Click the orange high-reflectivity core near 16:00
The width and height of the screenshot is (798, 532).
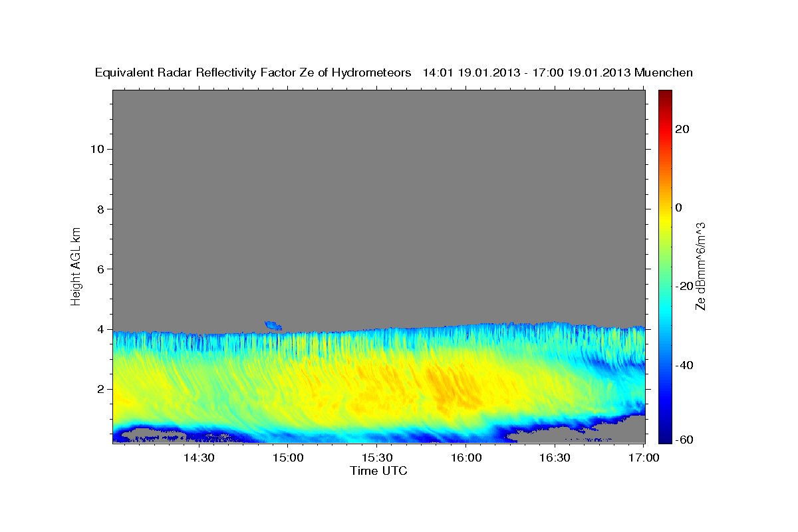(454, 388)
